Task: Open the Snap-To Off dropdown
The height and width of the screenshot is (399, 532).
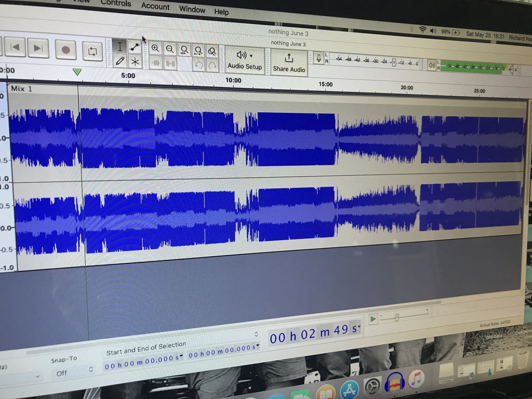Action: tap(74, 372)
